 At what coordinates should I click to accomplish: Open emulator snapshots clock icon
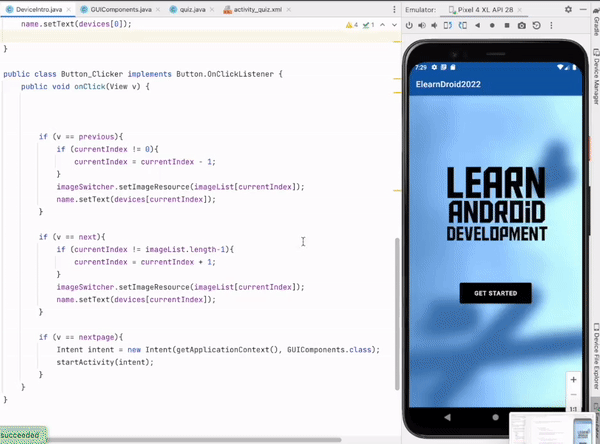(536, 26)
